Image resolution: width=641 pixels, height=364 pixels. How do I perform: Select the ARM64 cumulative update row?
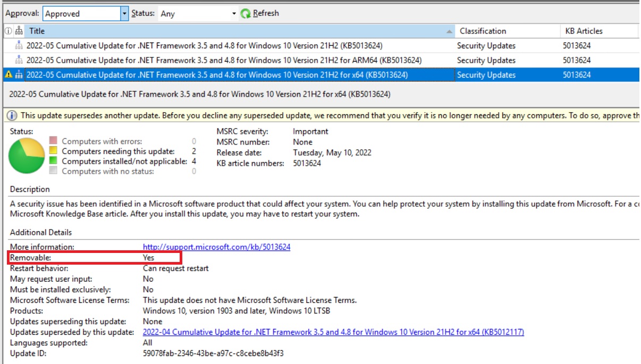click(213, 60)
